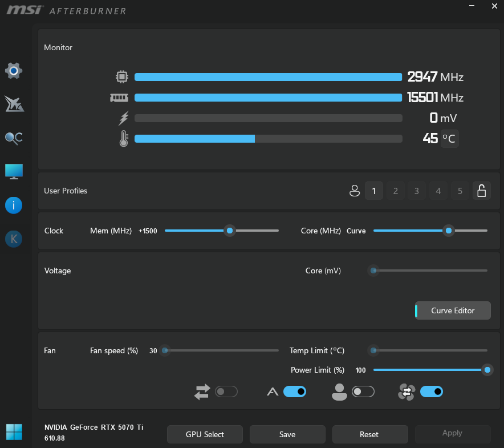Click the memory clock RAM icon

point(119,98)
